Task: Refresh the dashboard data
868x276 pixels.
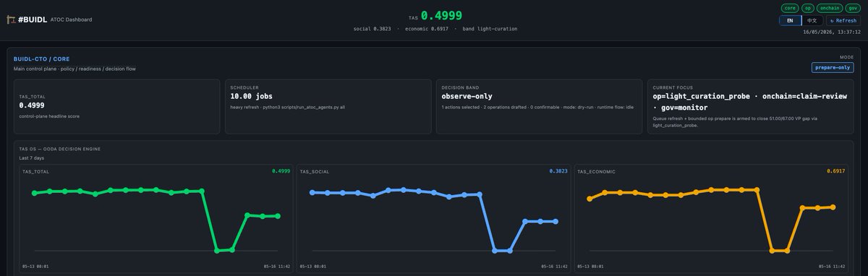Action: tap(843, 20)
